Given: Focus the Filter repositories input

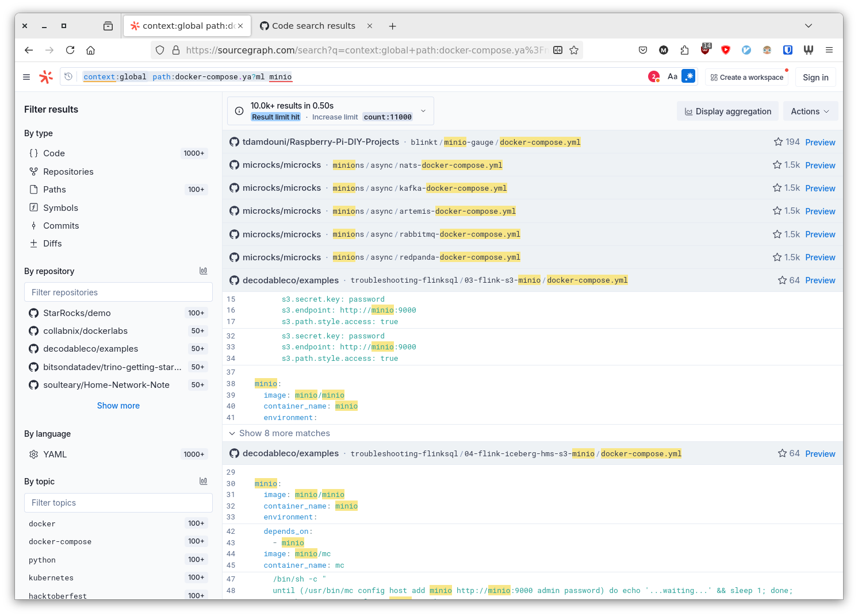Looking at the screenshot, I should [118, 292].
